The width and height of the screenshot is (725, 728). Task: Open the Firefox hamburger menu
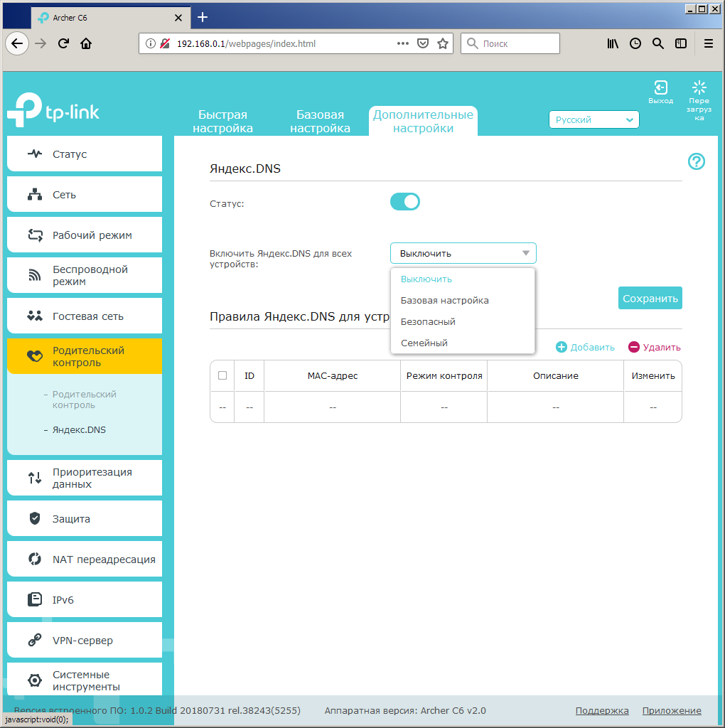pos(708,43)
